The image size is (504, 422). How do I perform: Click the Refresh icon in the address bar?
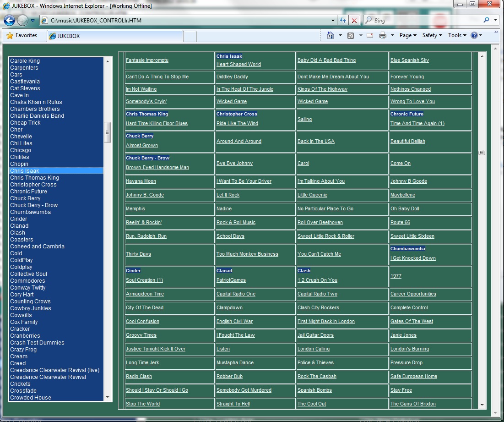tap(343, 21)
